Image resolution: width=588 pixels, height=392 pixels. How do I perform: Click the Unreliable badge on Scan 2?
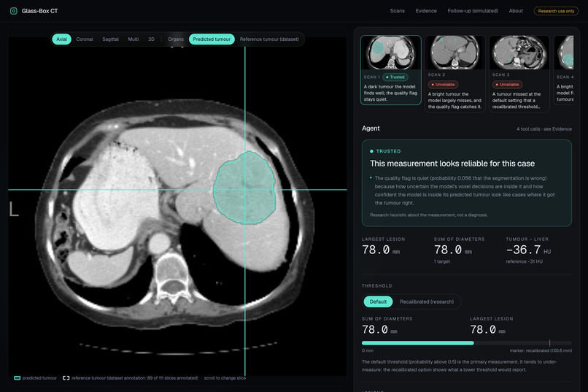pos(444,85)
